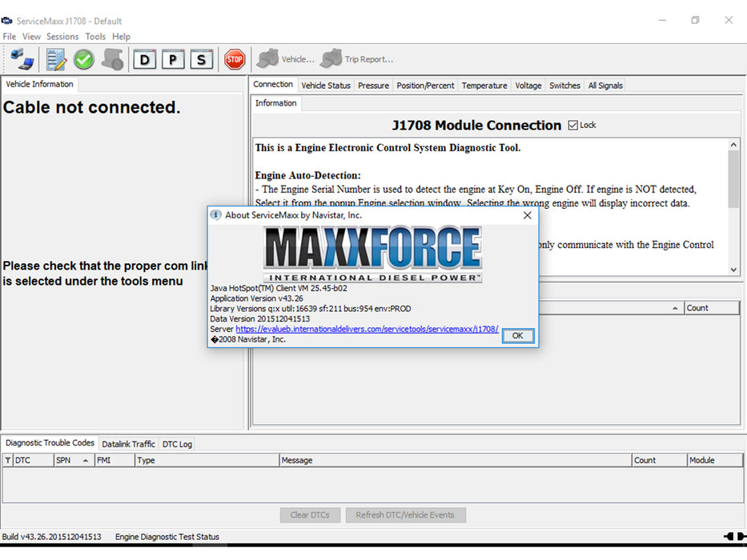This screenshot has height=560, width=747.
Task: Click the Count header in DTC table
Action: click(660, 461)
